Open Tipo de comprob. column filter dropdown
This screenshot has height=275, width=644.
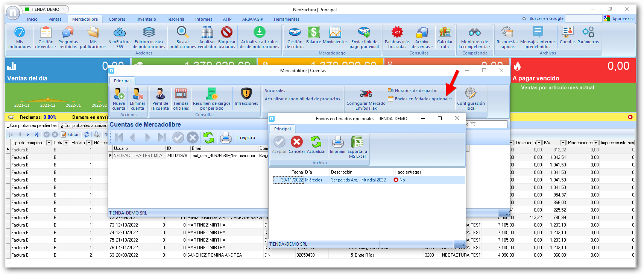point(49,143)
